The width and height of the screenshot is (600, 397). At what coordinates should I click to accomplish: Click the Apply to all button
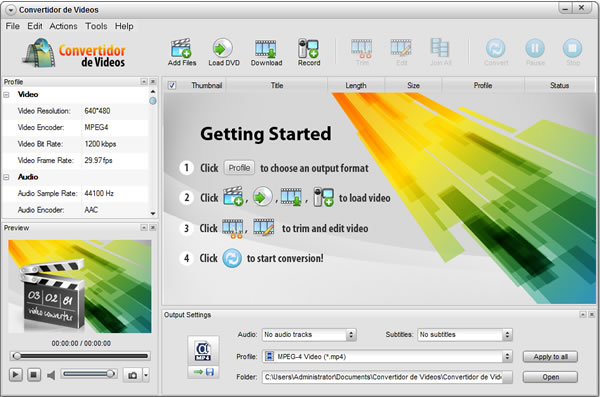click(x=550, y=357)
